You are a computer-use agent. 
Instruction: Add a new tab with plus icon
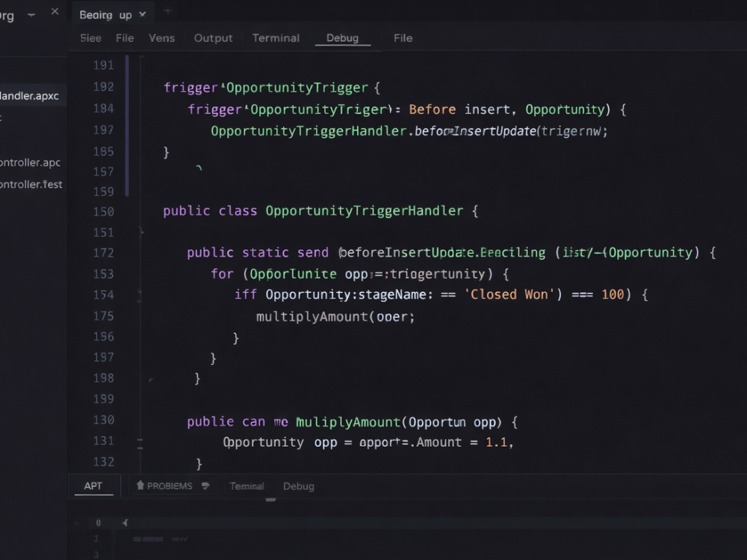[x=167, y=11]
